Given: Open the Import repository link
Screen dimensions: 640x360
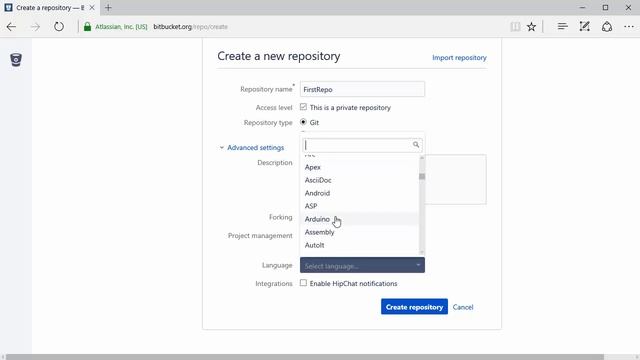Looking at the screenshot, I should (459, 58).
